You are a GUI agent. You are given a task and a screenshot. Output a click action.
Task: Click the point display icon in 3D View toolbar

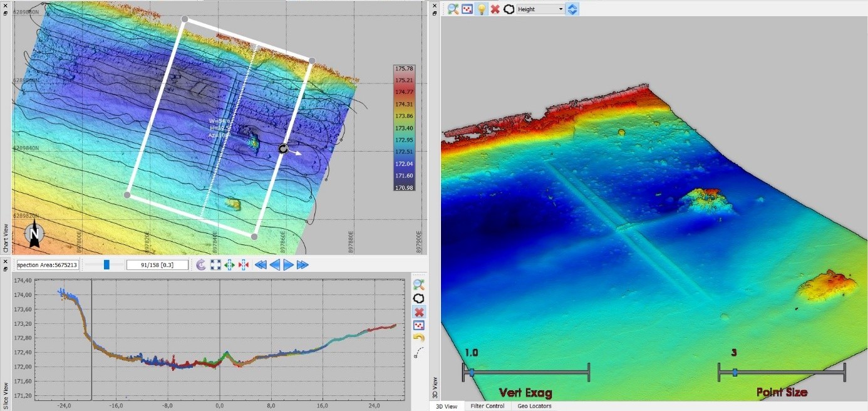(x=467, y=9)
